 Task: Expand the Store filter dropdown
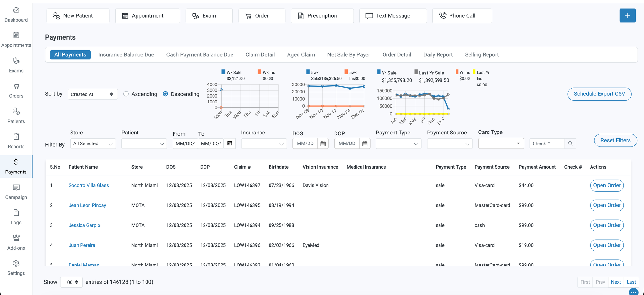click(93, 144)
